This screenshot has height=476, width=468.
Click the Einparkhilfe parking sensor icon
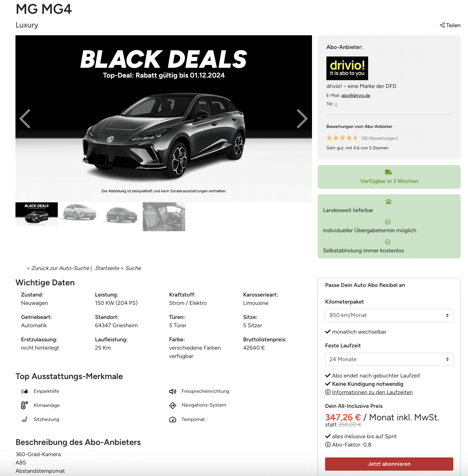point(25,391)
